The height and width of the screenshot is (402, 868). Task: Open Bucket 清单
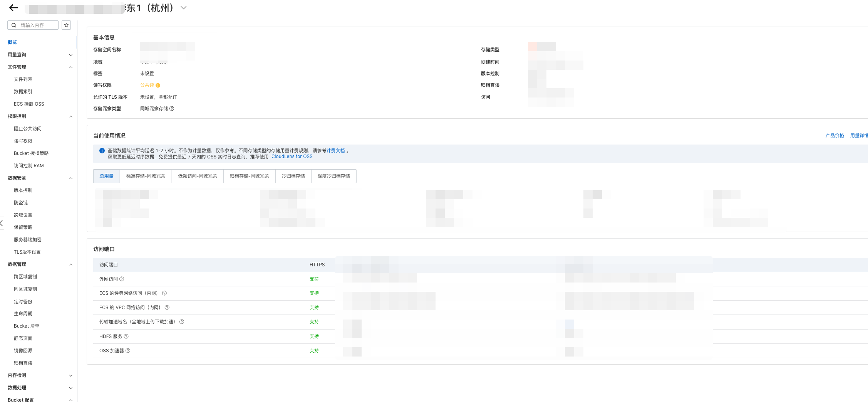[x=27, y=326]
